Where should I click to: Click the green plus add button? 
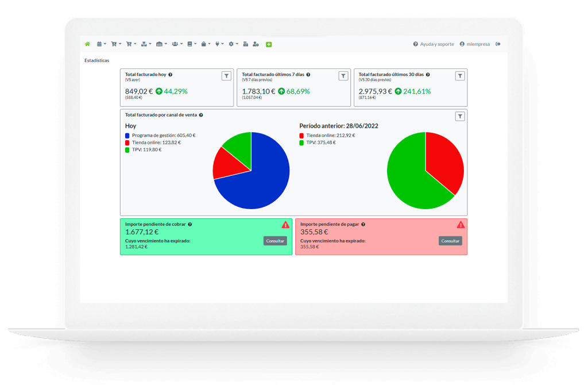(269, 44)
